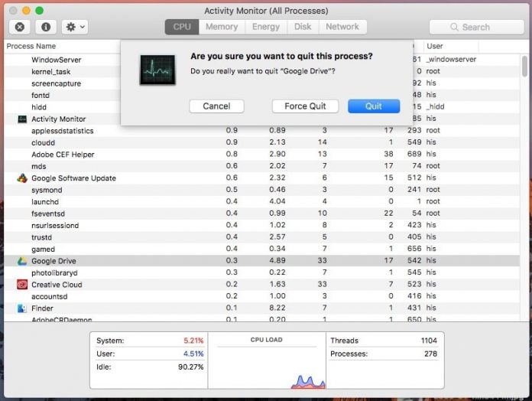This screenshot has height=401, width=532.
Task: Click the stop process X toolbar icon
Action: [x=20, y=27]
